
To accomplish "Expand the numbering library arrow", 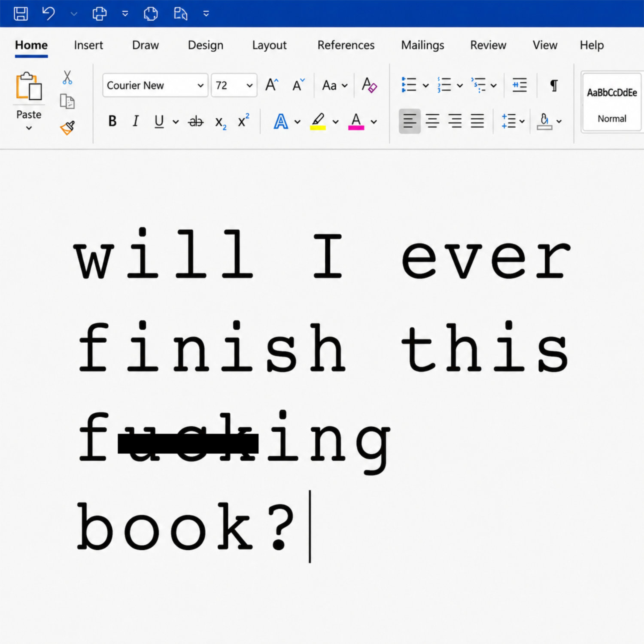I will point(460,86).
